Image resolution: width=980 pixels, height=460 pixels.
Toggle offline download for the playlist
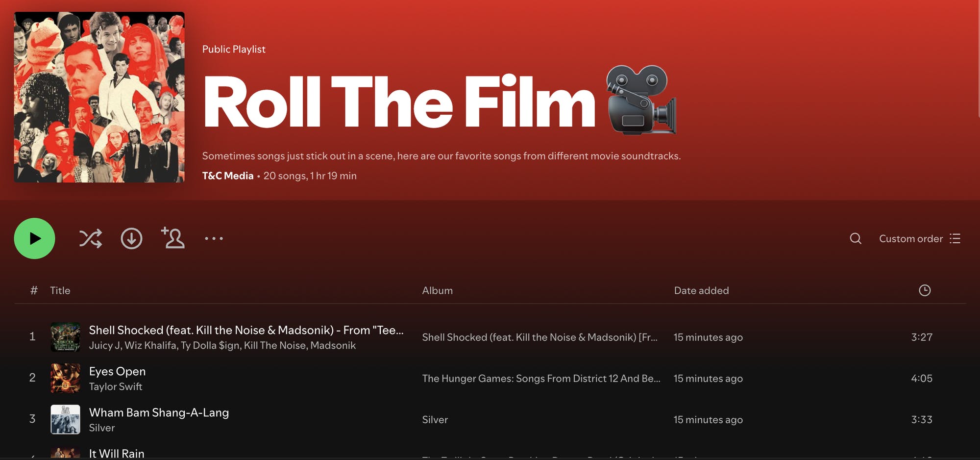(131, 238)
